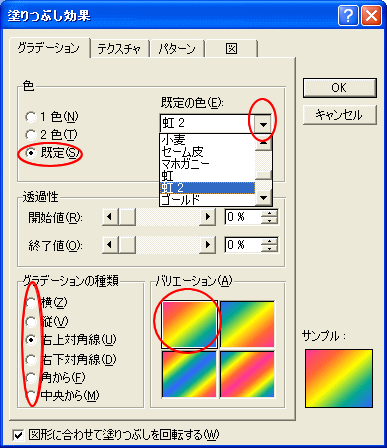This screenshot has height=448, width=387.
Task: Increase 開始値 with spinner up arrow
Action: 269,213
